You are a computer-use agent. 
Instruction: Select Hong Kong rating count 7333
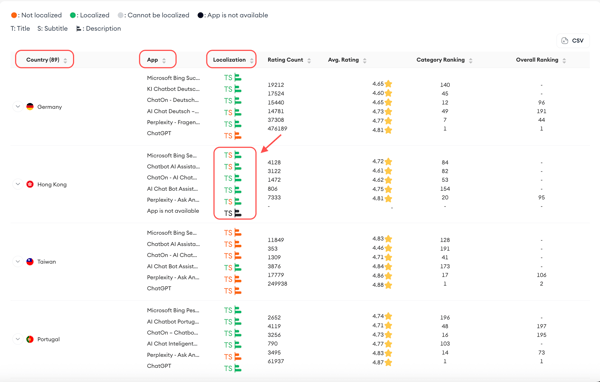274,198
